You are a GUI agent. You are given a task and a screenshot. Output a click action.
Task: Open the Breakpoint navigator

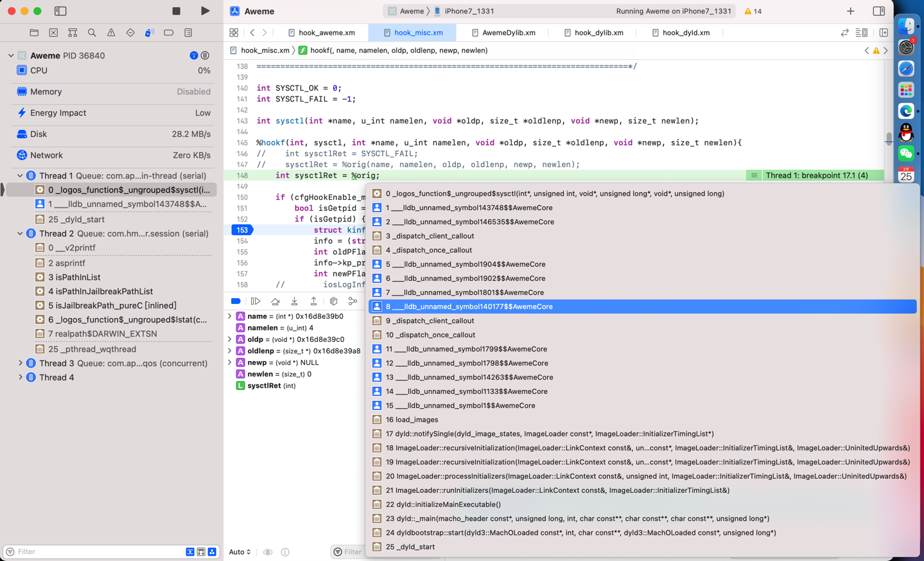(169, 32)
